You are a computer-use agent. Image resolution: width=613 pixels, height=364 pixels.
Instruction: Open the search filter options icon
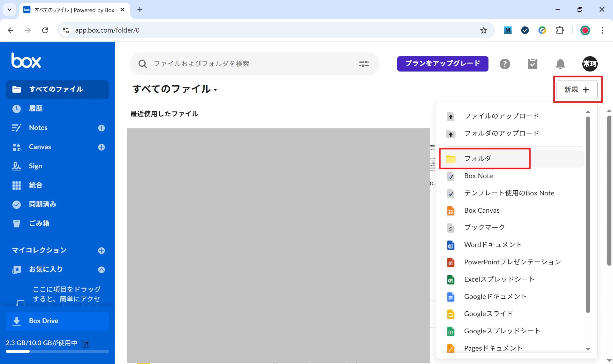tap(364, 64)
